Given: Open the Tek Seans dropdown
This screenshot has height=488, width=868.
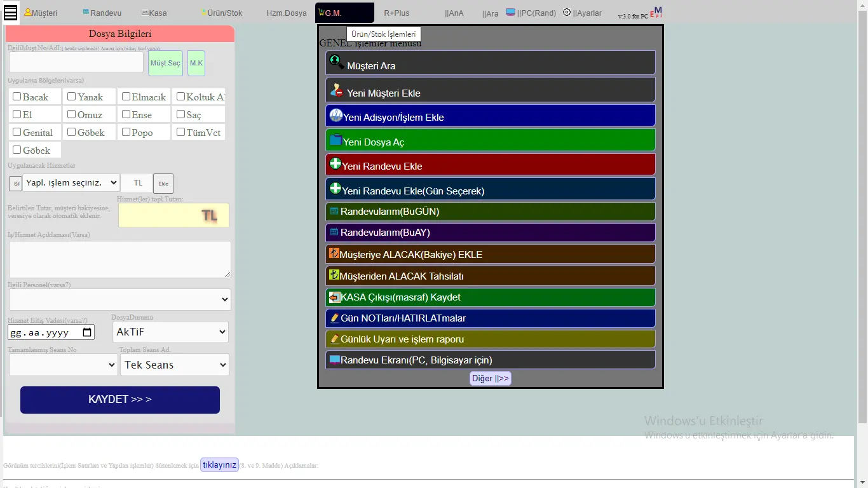Looking at the screenshot, I should [174, 365].
